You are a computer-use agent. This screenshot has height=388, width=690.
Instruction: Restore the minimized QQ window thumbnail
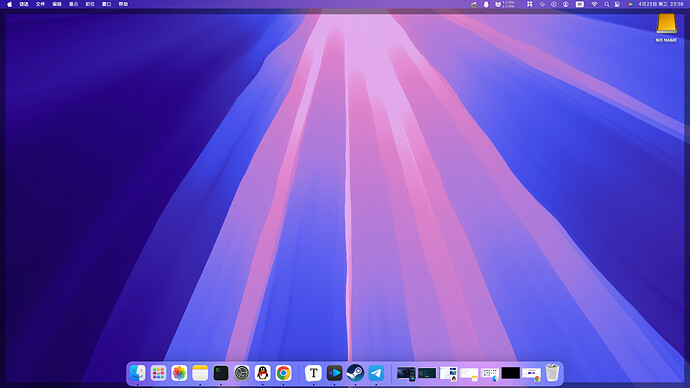click(448, 373)
